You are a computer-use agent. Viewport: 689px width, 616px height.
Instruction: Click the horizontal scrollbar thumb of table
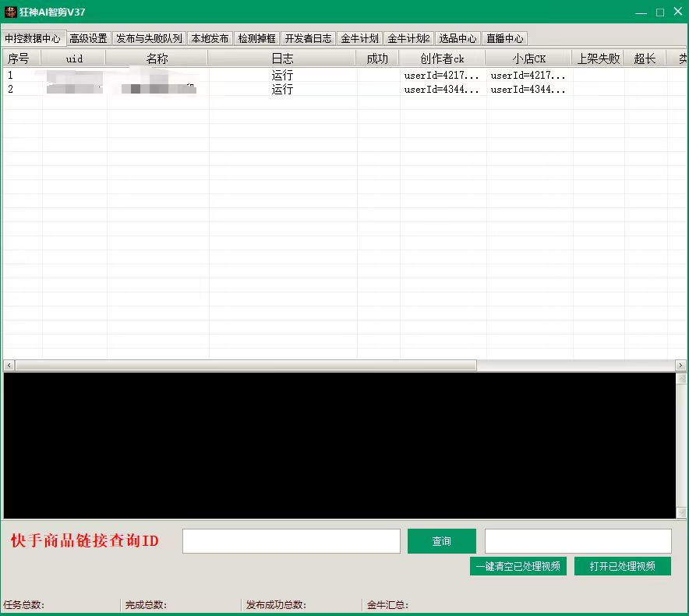246,366
